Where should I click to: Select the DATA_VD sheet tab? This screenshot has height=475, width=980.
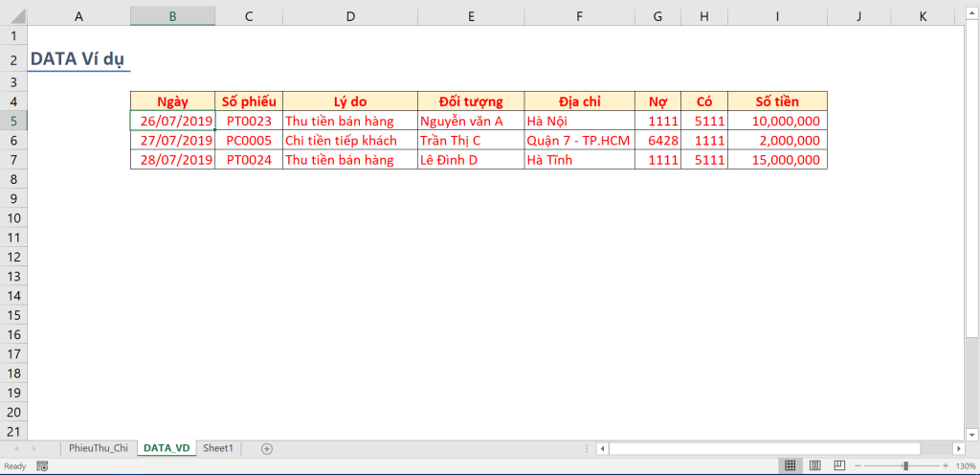click(167, 448)
